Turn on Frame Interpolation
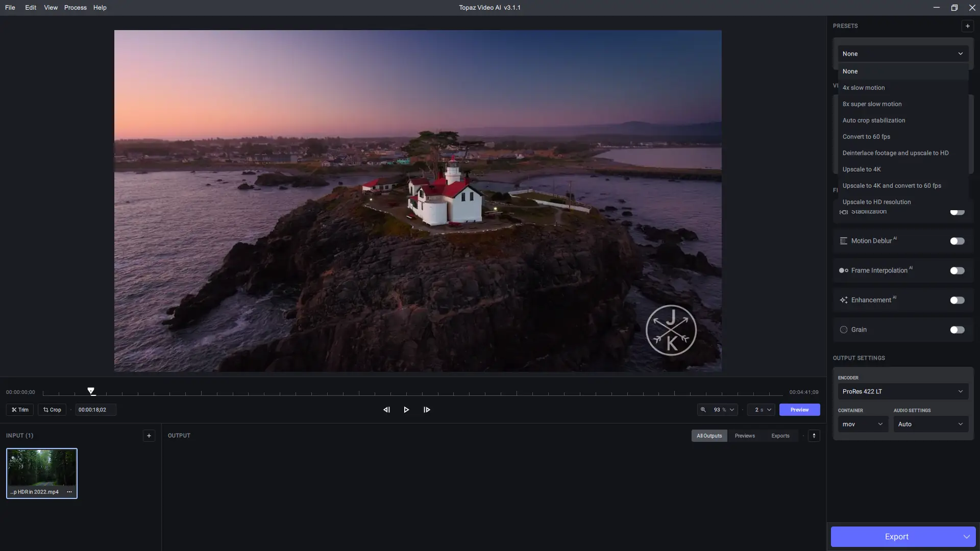Image resolution: width=980 pixels, height=551 pixels. [x=957, y=270]
